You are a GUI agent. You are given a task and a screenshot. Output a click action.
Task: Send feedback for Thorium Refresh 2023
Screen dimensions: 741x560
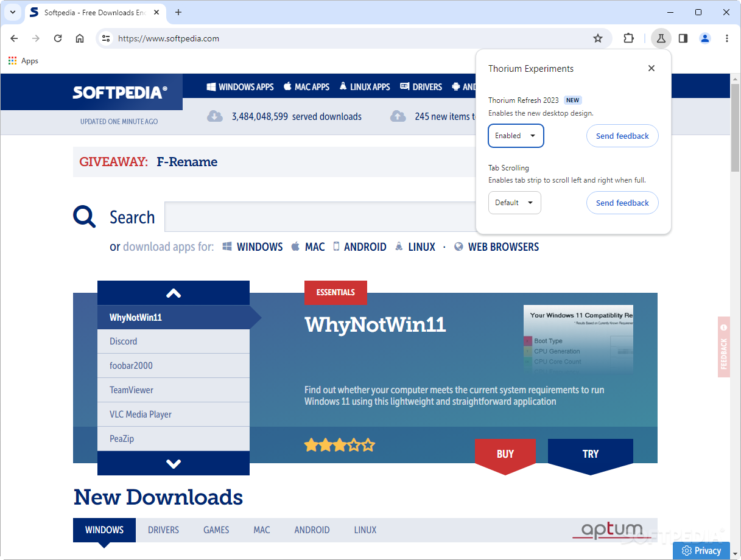[622, 136]
